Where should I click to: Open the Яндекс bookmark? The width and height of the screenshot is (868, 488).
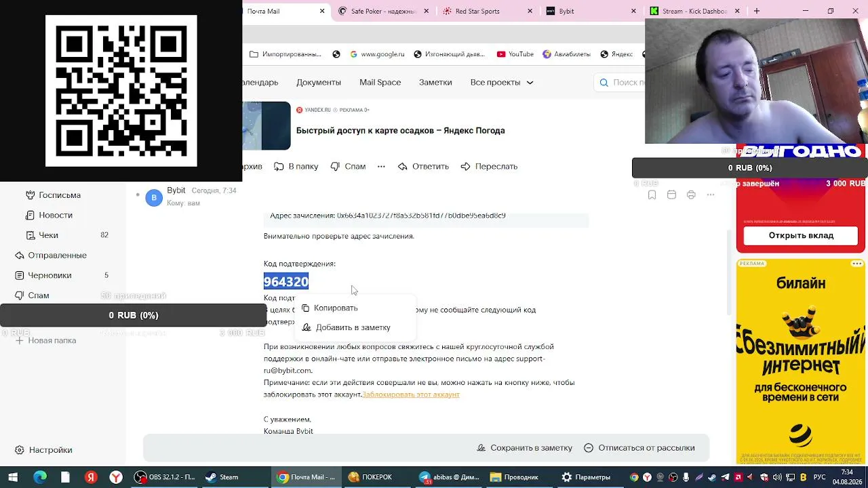point(616,54)
